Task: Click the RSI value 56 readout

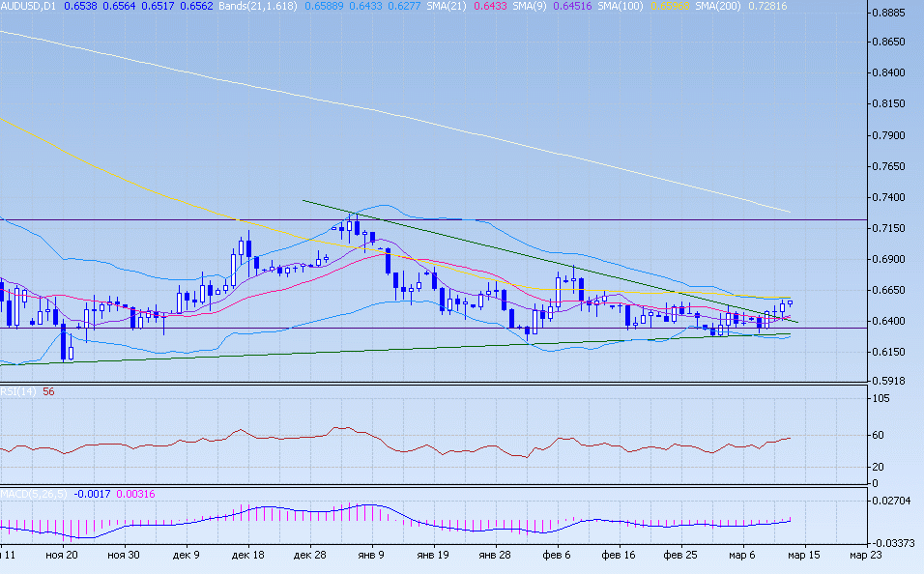Action: [x=48, y=392]
